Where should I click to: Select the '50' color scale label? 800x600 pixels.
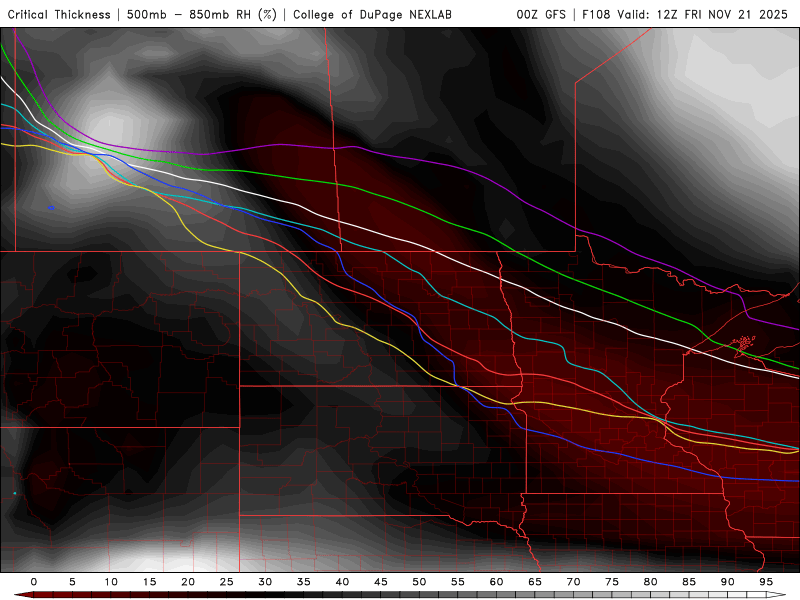pyautogui.click(x=419, y=582)
